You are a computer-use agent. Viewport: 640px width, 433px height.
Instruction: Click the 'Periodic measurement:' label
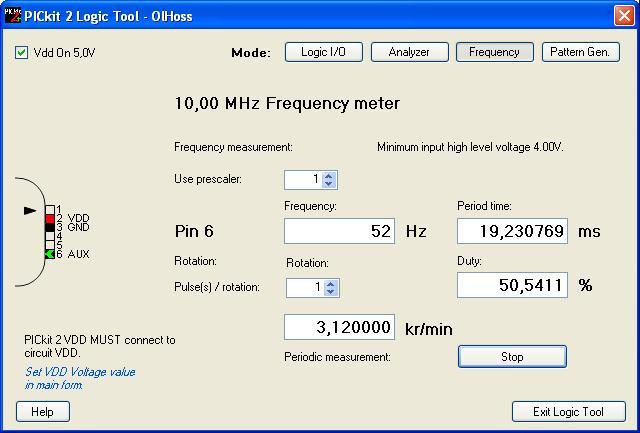(338, 357)
